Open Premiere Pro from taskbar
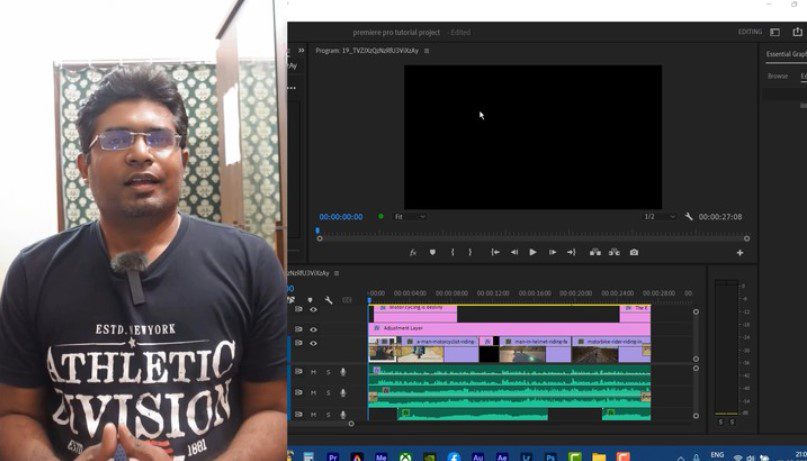This screenshot has width=807, height=461. [333, 456]
